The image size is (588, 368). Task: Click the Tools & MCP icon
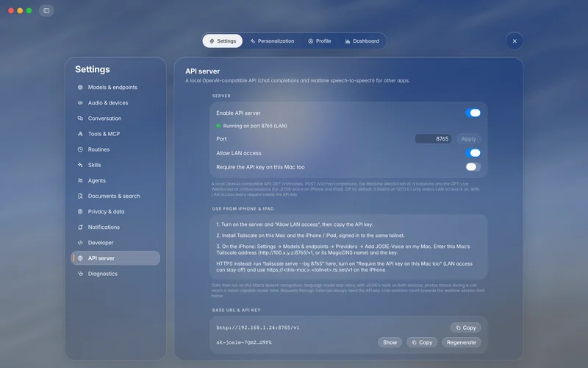click(80, 134)
